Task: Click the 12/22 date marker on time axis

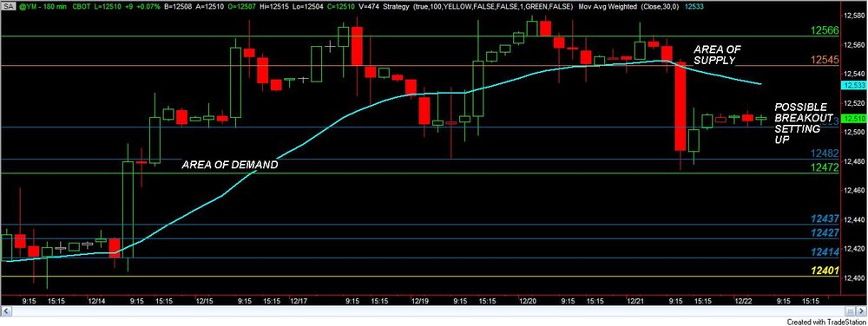Action: tap(742, 301)
